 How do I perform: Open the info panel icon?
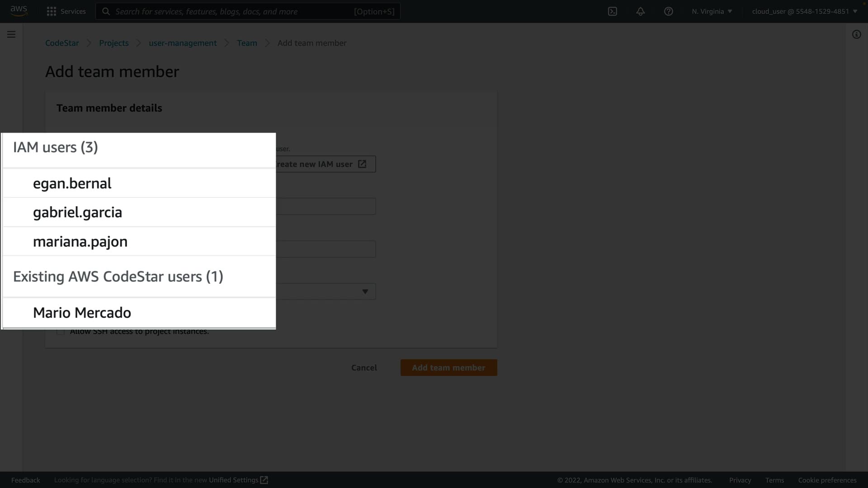click(856, 34)
